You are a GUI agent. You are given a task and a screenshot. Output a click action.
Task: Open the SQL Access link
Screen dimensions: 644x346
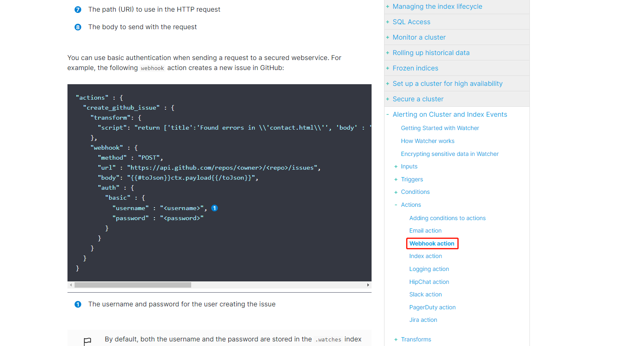pos(412,22)
